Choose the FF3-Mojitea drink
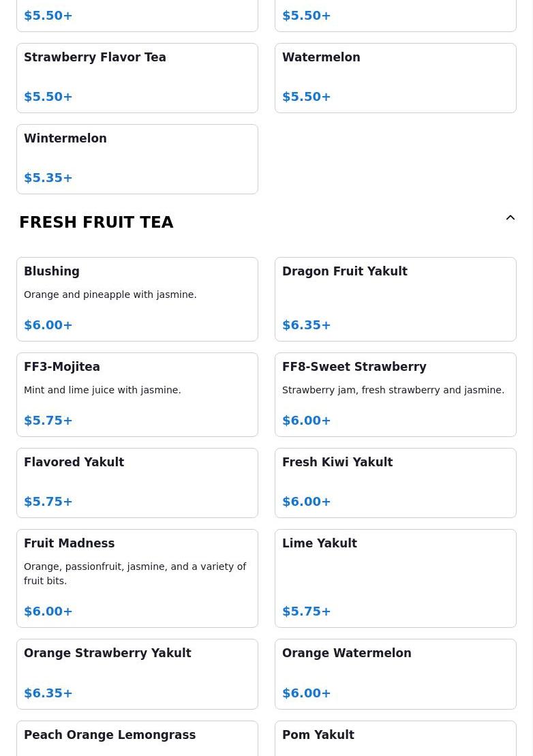The width and height of the screenshot is (533, 756). pos(138,395)
